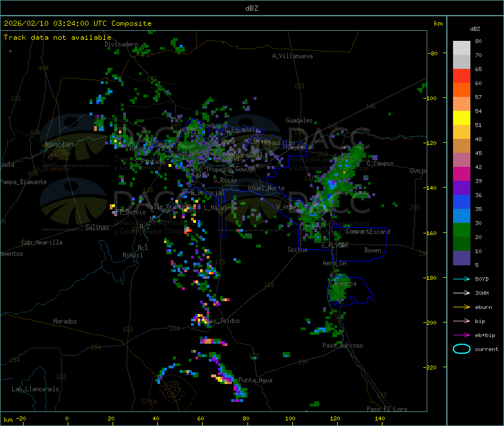Viewport: 504px width, 426px height.
Task: Click the Punta_Agua place label
Action: 255,380
